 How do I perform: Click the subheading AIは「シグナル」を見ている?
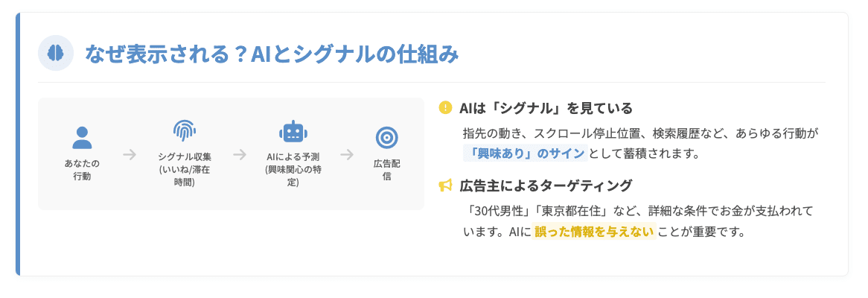[546, 108]
